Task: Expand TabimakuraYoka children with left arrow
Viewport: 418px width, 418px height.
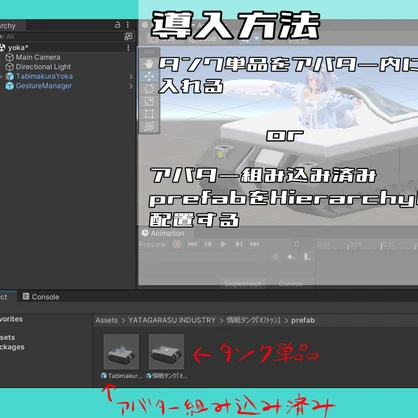Action: click(x=2, y=76)
